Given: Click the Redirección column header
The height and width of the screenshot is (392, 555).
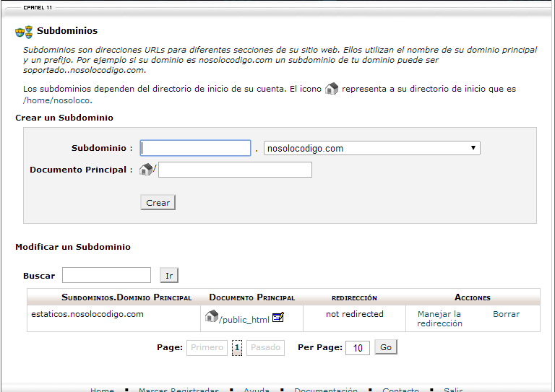Looking at the screenshot, I should 354,298.
